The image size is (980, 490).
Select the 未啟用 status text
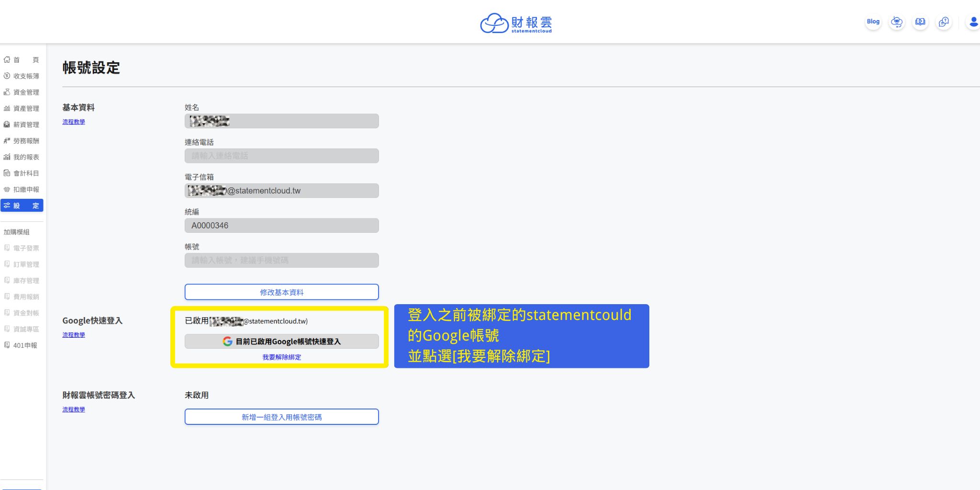coord(197,396)
